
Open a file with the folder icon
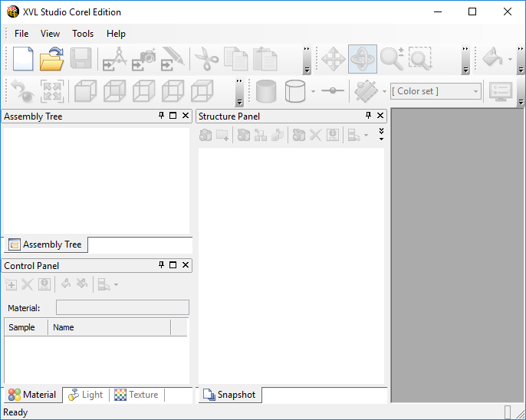(x=52, y=59)
